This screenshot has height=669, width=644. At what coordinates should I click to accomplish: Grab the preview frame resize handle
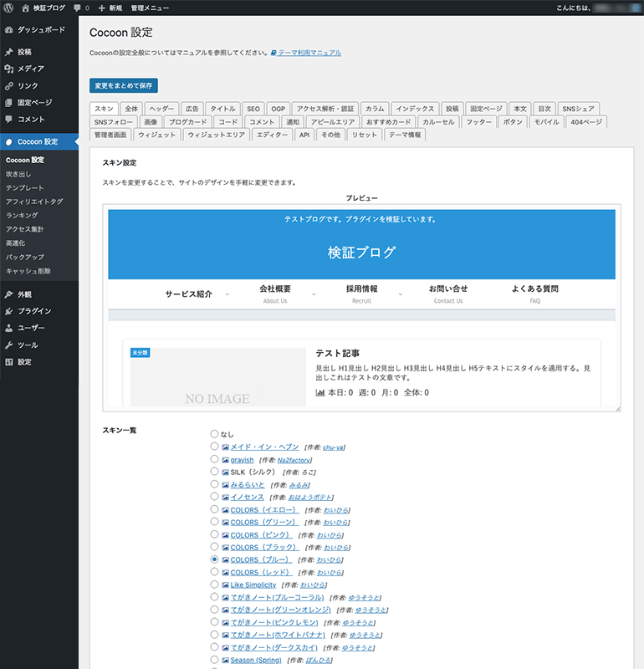617,409
